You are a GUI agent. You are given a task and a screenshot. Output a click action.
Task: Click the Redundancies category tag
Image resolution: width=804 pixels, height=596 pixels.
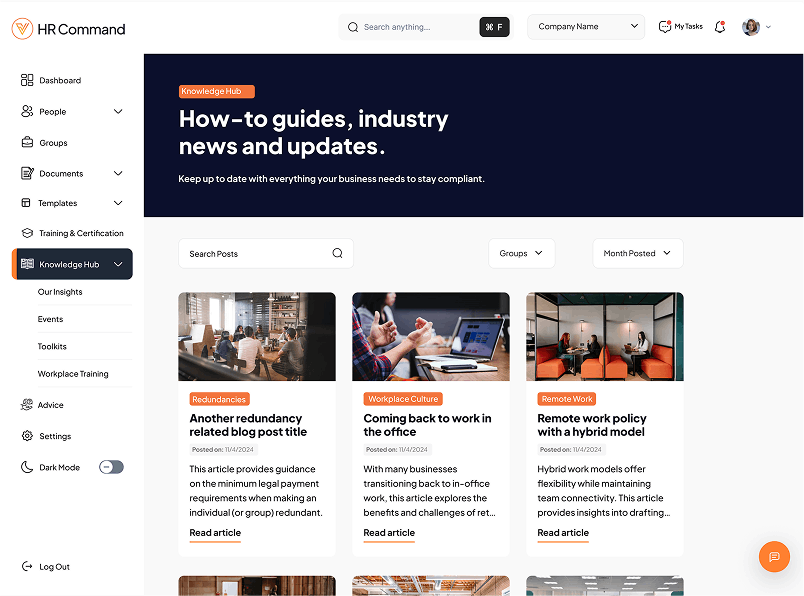(x=219, y=399)
